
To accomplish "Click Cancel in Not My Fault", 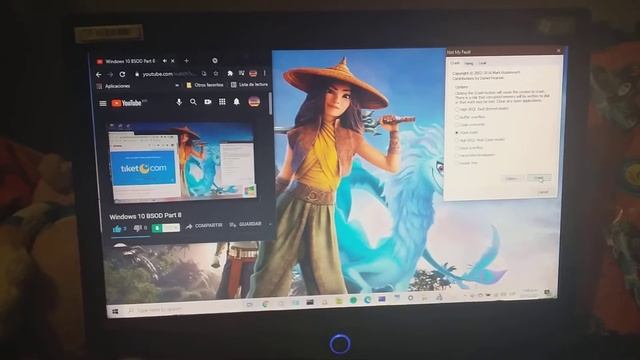I will coord(543,192).
